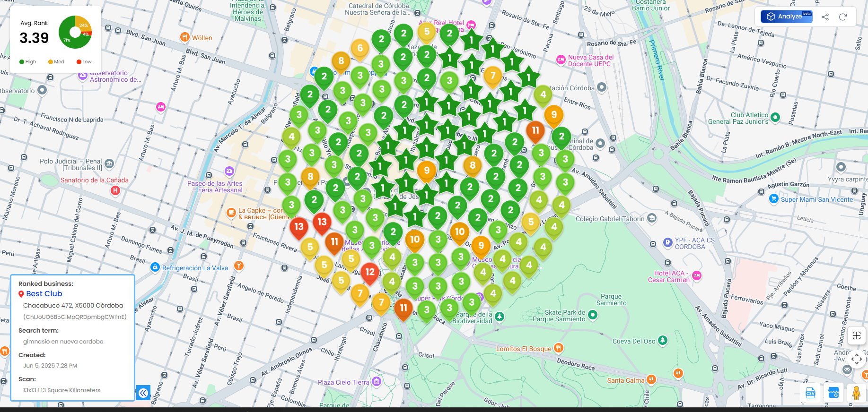Select the Paseo de las Artes marker
The image size is (868, 412).
pos(229,171)
